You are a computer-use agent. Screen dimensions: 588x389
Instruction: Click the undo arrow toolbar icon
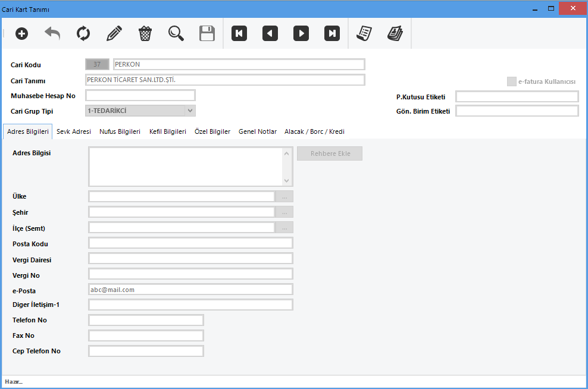(x=52, y=34)
